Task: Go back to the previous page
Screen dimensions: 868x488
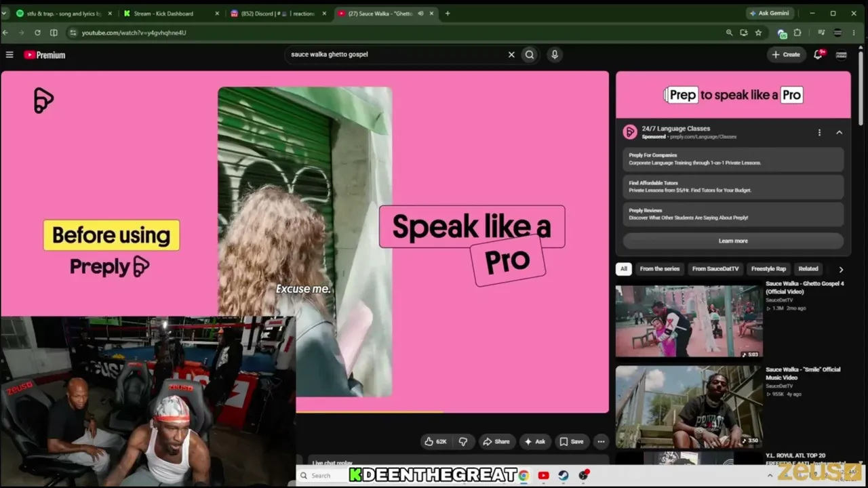Action: [5, 33]
